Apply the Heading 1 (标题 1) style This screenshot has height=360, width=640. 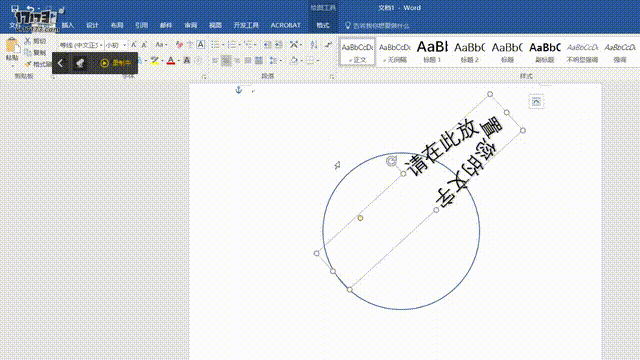pos(432,52)
